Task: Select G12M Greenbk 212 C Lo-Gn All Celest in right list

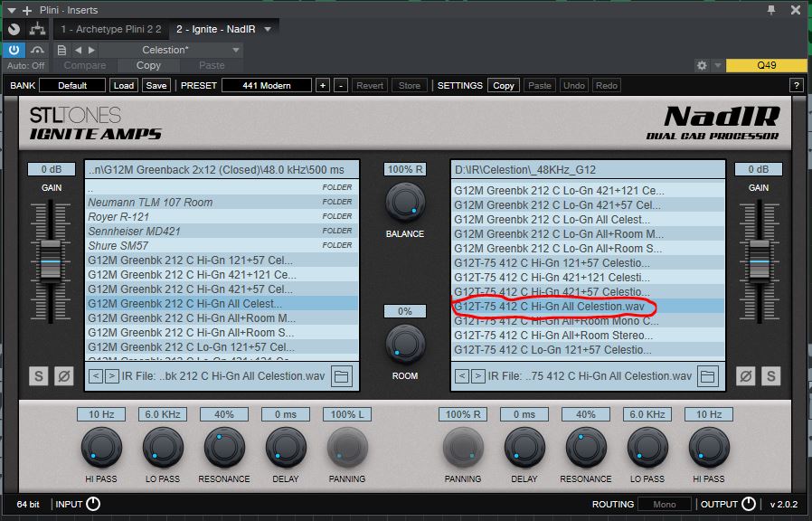Action: click(x=588, y=219)
